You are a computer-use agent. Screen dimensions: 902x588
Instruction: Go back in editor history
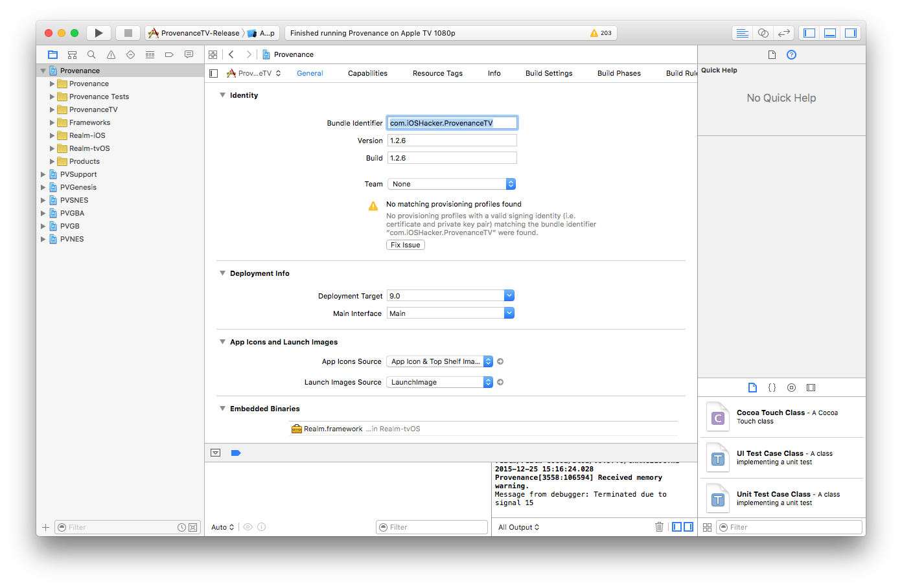tap(231, 54)
